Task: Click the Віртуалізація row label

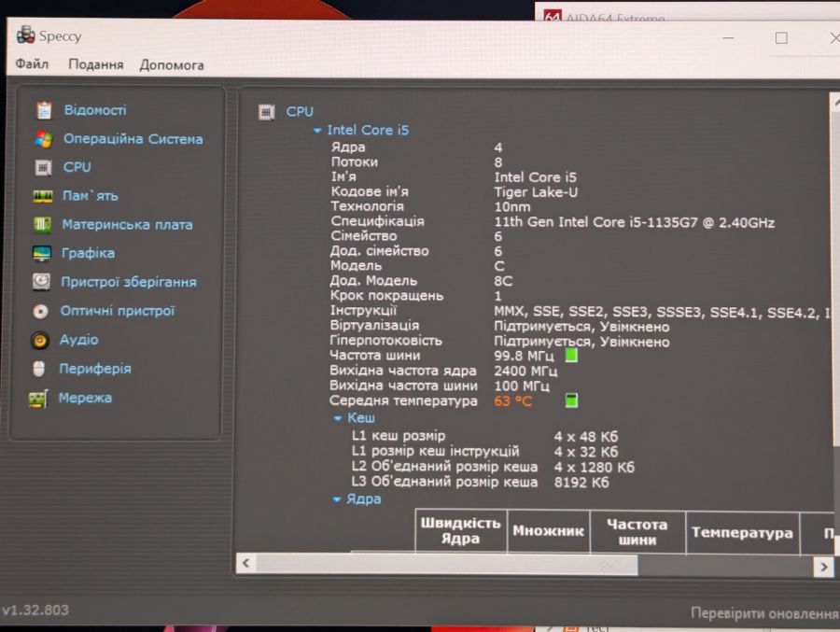Action: (x=374, y=326)
